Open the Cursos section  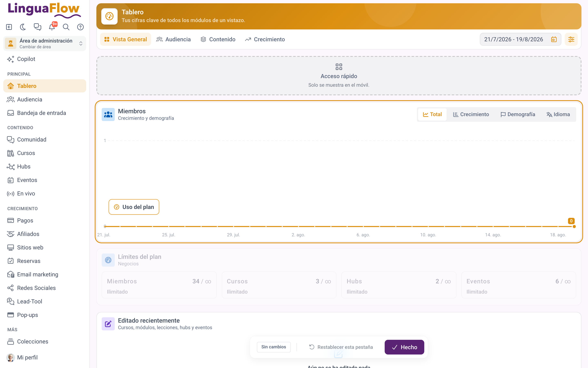coord(45,153)
